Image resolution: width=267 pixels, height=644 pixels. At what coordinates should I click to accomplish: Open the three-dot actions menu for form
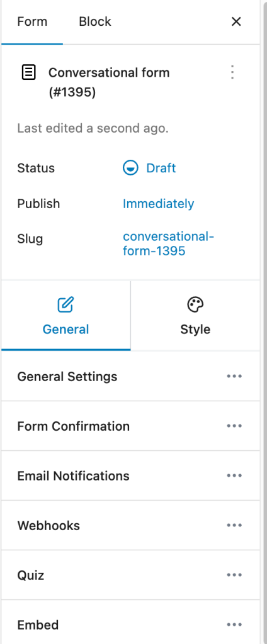(x=232, y=73)
